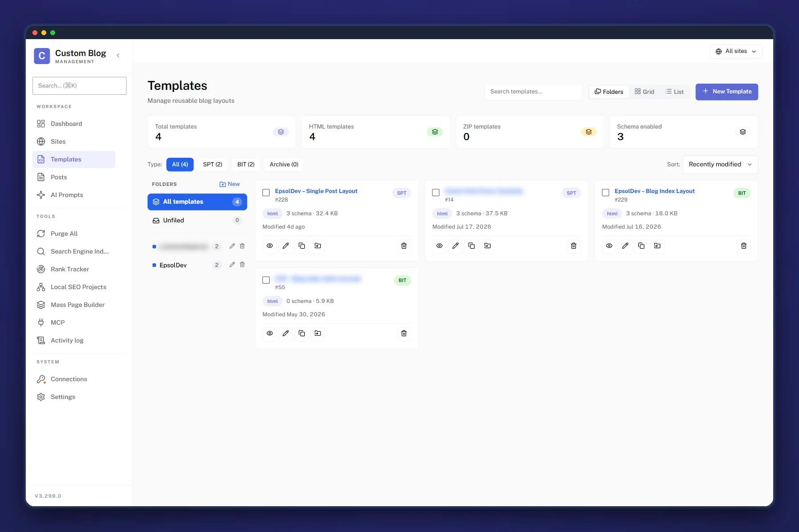Select the EpsolDev Single Post Layout checkbox
The image size is (799, 532).
coord(266,193)
